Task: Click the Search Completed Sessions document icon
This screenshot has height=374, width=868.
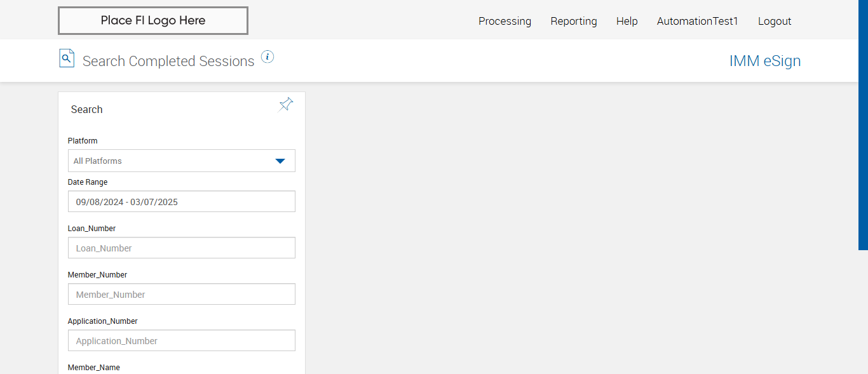Action: [x=67, y=58]
